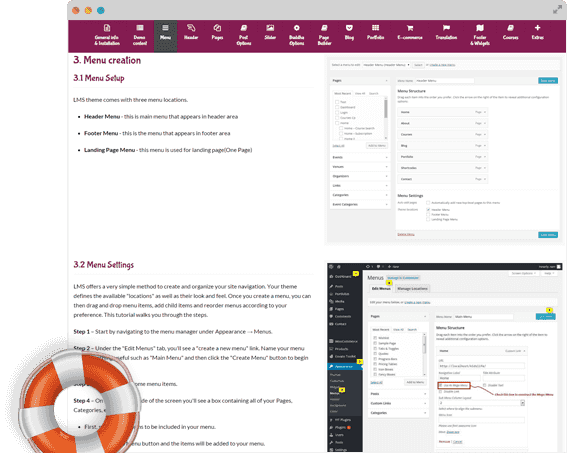Tick the Use As Mega Menu checkbox
567x453 pixels.
coord(440,385)
